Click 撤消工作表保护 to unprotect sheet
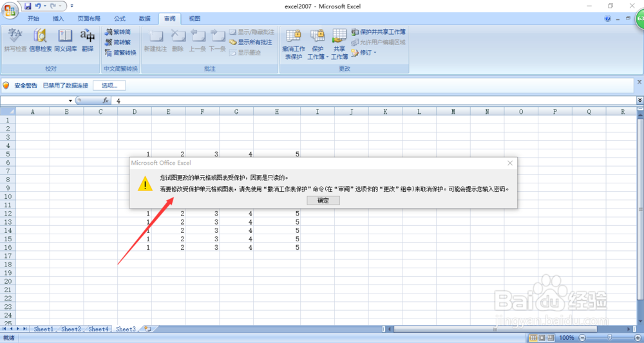Screen dimensions: 644x343 tap(294, 44)
